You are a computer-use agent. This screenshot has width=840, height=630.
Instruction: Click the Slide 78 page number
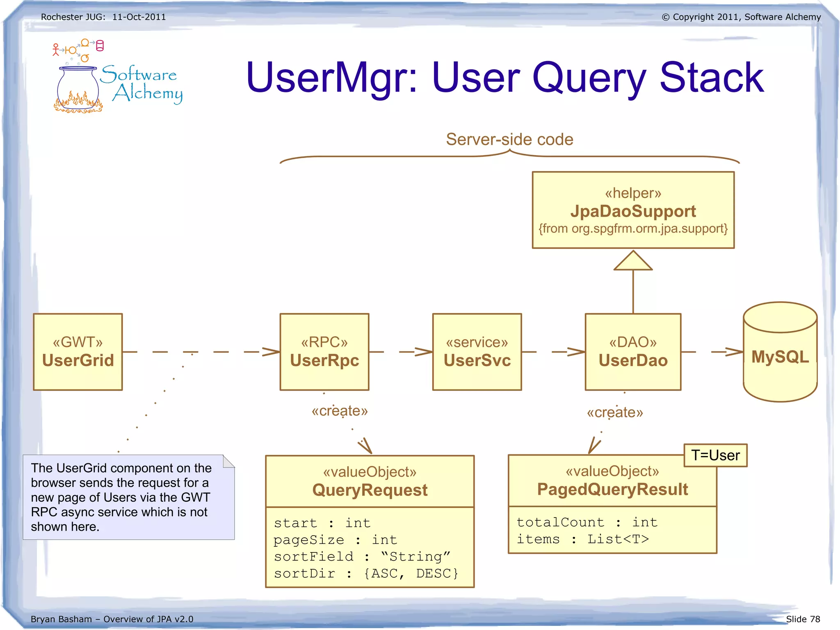(x=803, y=619)
